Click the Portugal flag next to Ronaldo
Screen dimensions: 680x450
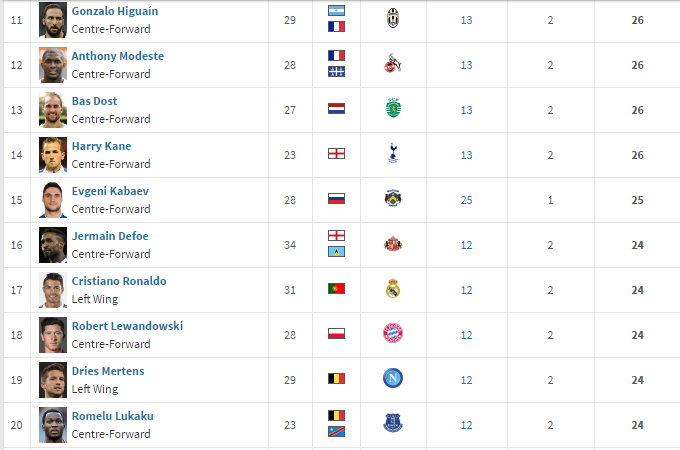coord(337,288)
